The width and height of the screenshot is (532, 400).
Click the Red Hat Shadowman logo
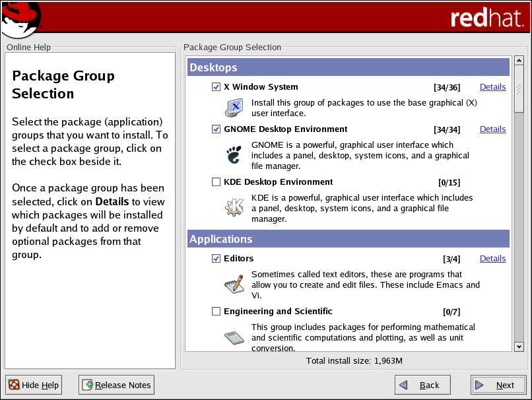(20, 18)
